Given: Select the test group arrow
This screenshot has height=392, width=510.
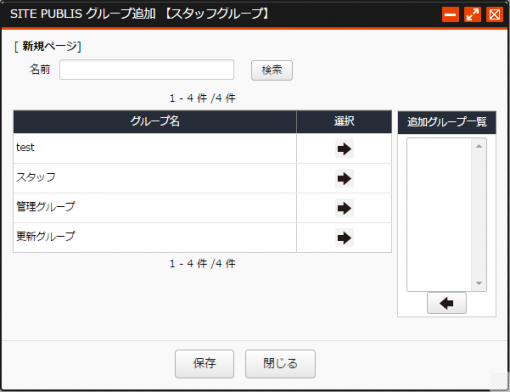Looking at the screenshot, I should pos(344,149).
